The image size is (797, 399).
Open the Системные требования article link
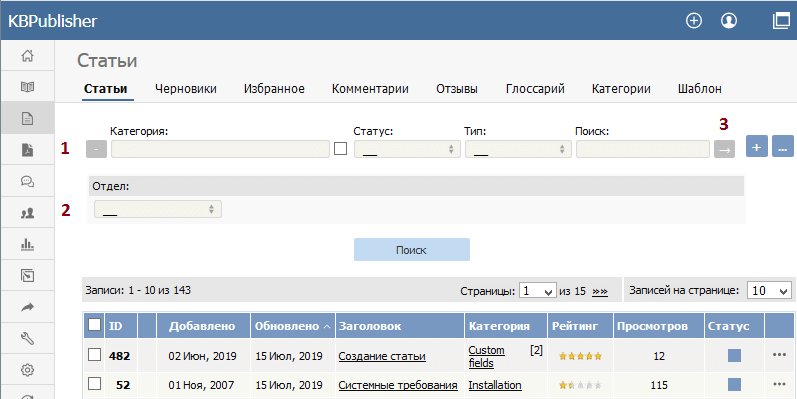point(398,385)
